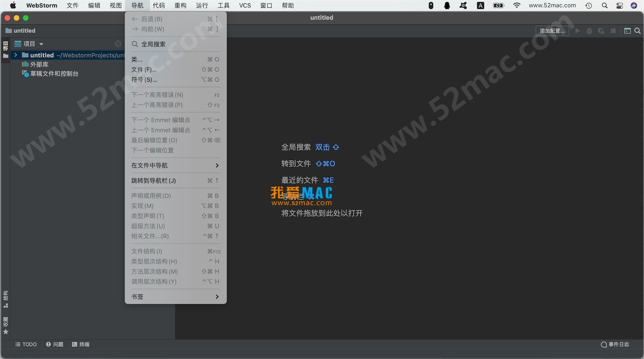This screenshot has width=644, height=359.
Task: Open the 编辑 menu
Action: point(94,6)
